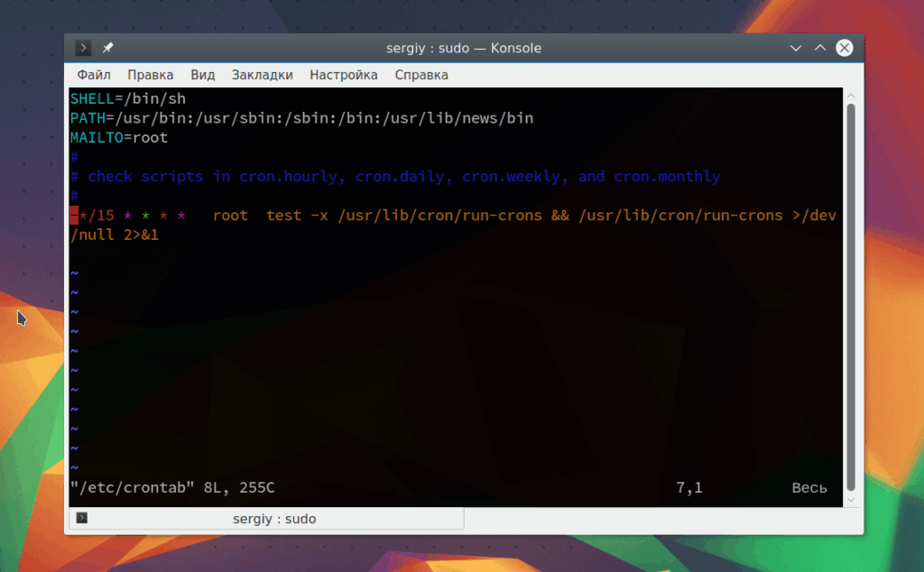This screenshot has height=572, width=924.
Task: Click the terminal icon on the bottom tab
Action: (x=82, y=518)
